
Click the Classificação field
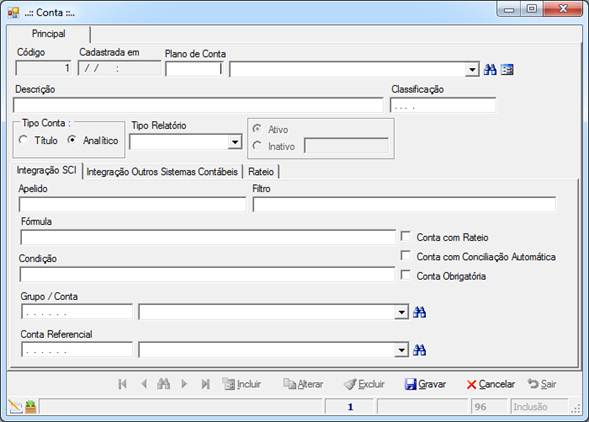(x=443, y=105)
